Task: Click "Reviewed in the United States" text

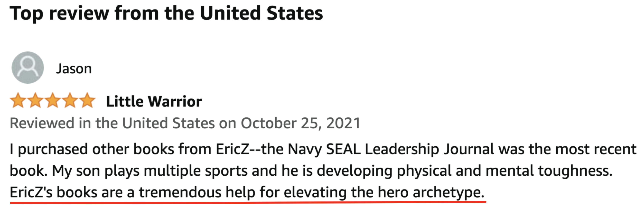Action: click(112, 123)
